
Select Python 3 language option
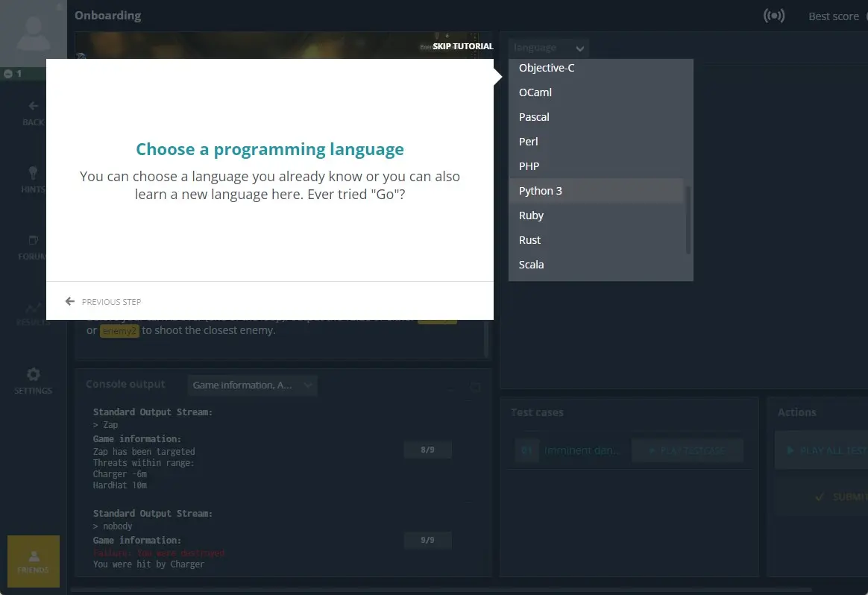click(597, 191)
